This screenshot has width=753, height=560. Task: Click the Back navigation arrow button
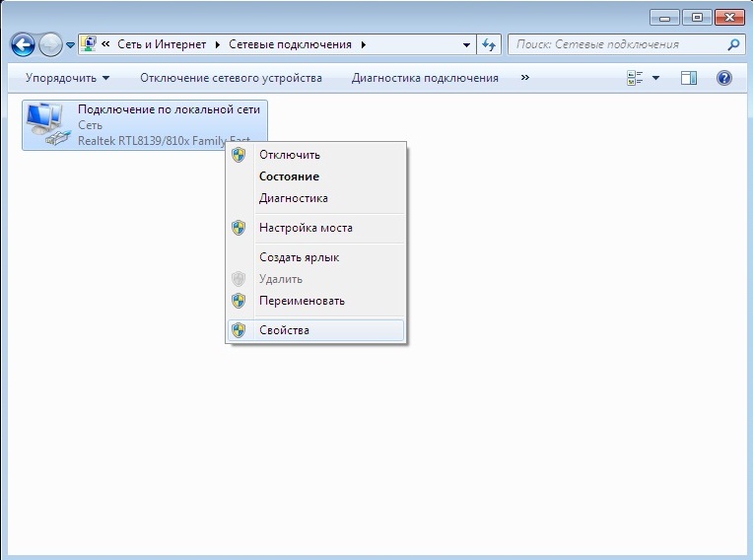tap(23, 45)
